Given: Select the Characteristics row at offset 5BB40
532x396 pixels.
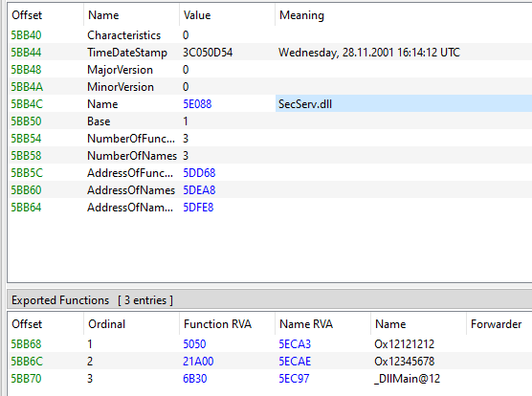Looking at the screenshot, I should click(x=270, y=35).
